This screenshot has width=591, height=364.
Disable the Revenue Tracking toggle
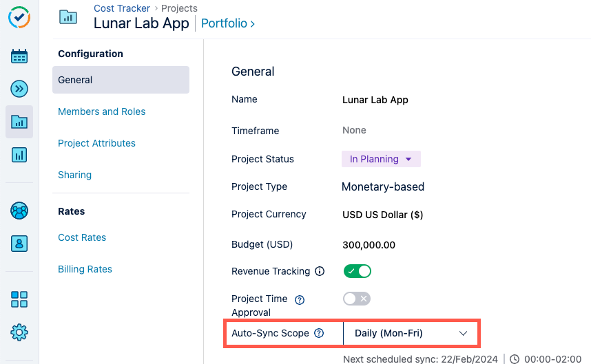357,271
